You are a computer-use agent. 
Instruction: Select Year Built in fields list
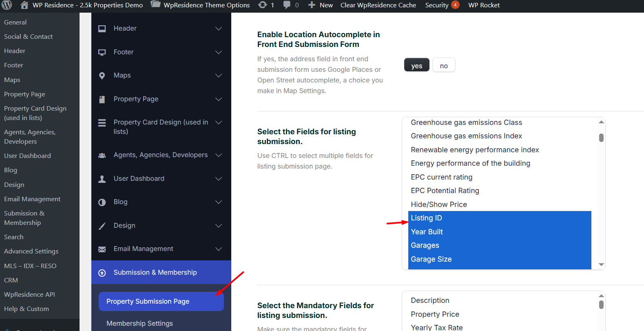(x=427, y=232)
